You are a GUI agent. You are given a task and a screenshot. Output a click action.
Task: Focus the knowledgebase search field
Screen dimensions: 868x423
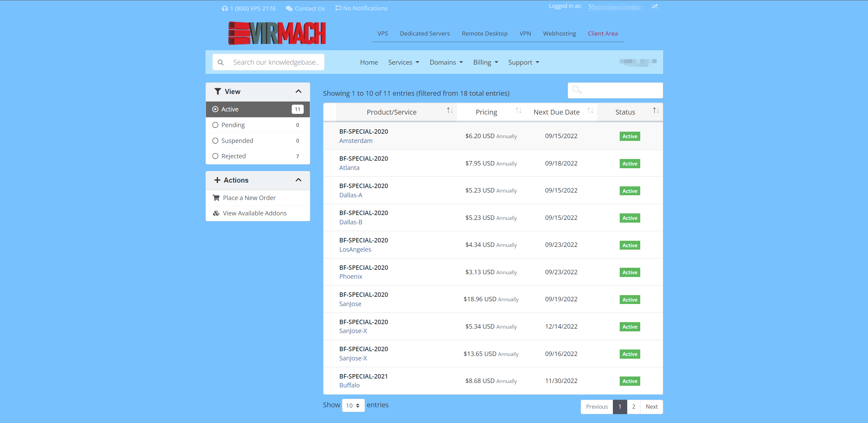[x=268, y=62]
